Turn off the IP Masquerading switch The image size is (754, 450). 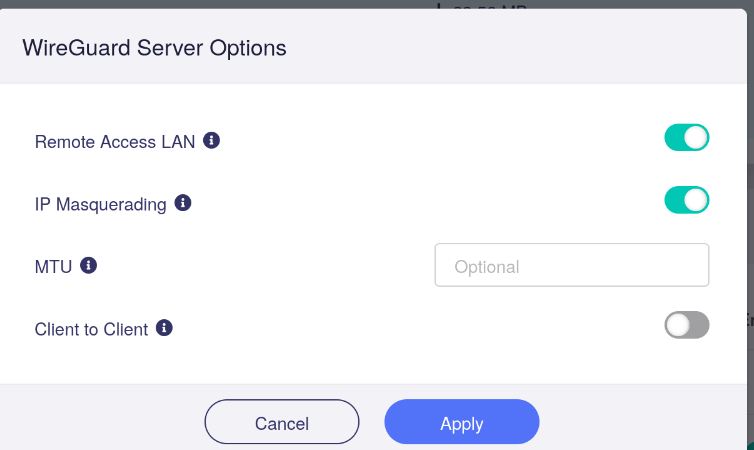tap(687, 200)
